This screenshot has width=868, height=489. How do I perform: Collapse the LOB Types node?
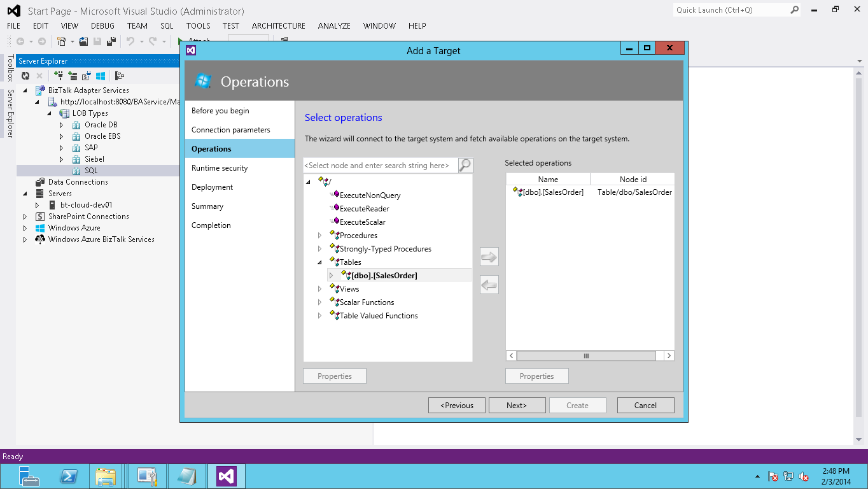50,113
